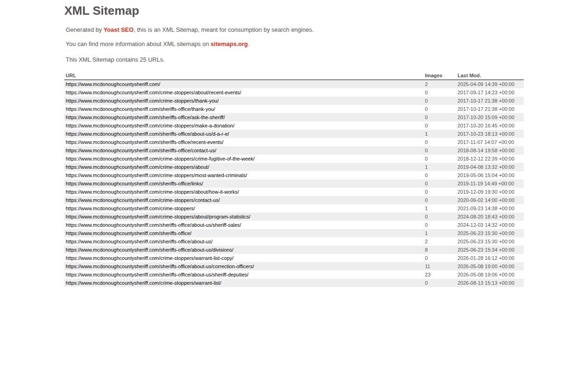The image size is (588, 368).
Task: Click the XML Sitemap page heading
Action: click(x=102, y=11)
